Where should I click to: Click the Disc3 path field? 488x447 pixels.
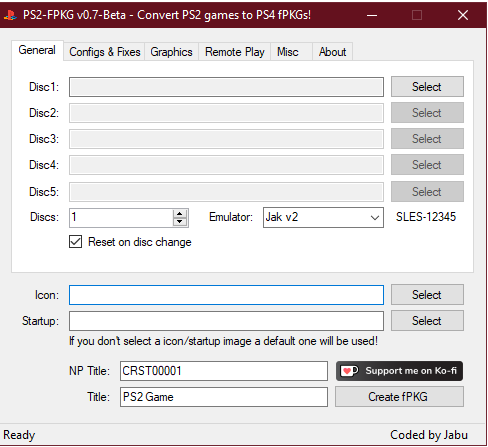(x=226, y=139)
